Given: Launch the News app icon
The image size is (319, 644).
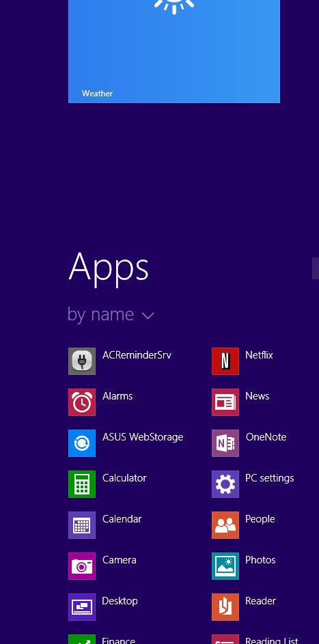Looking at the screenshot, I should tap(225, 402).
